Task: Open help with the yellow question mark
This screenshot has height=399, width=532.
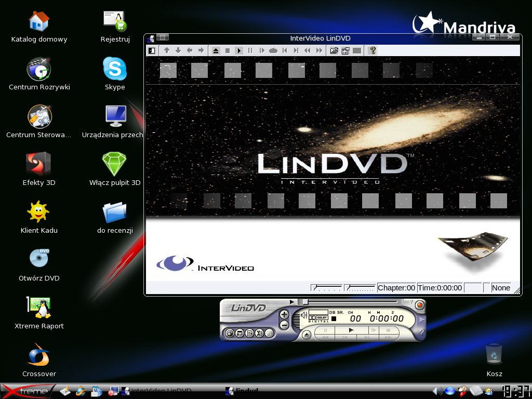Action: click(x=373, y=50)
